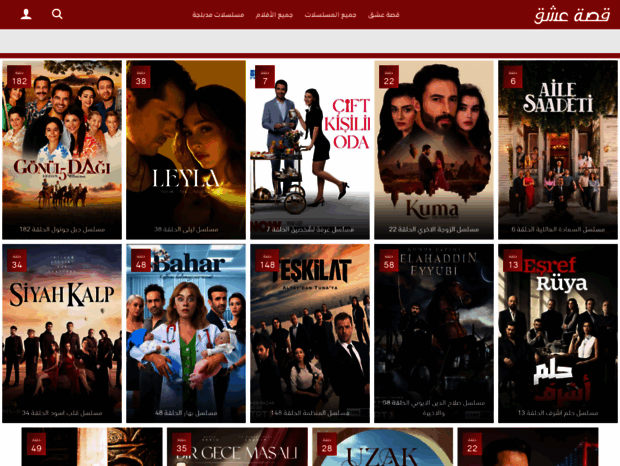Click caption مسلسل حلم اشرف الحلقة 13
The width and height of the screenshot is (620, 466).
coord(558,413)
